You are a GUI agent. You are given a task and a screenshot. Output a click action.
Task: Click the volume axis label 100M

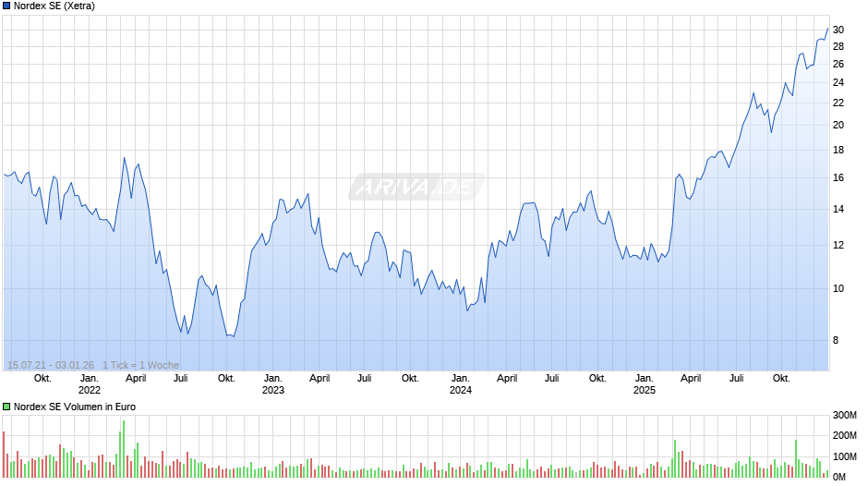845,456
